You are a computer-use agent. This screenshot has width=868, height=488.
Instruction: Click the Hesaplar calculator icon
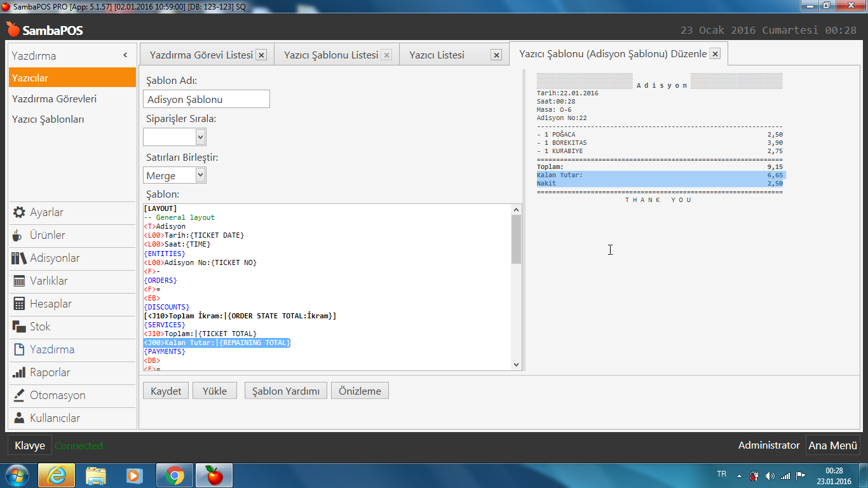(x=19, y=304)
